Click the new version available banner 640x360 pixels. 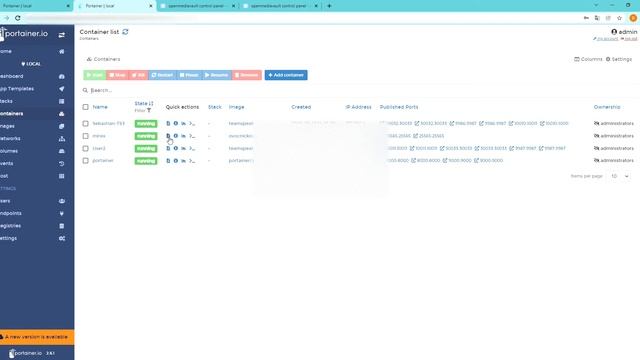pyautogui.click(x=37, y=337)
